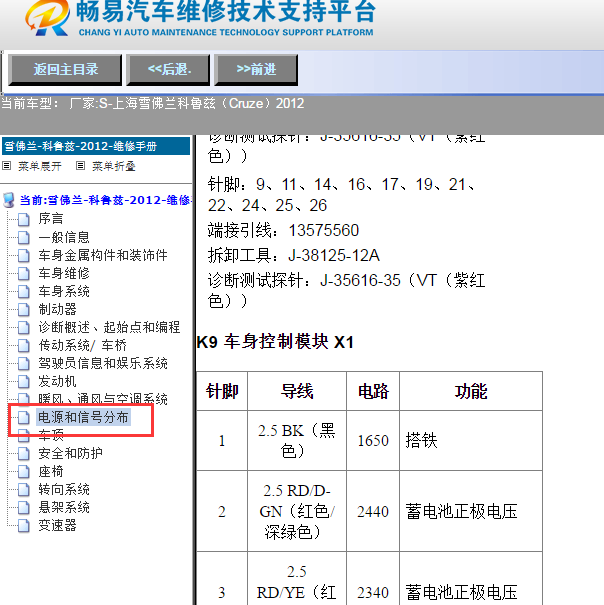Click the page icon next to 传动系统/车桥
This screenshot has height=605, width=604.
pyautogui.click(x=24, y=346)
